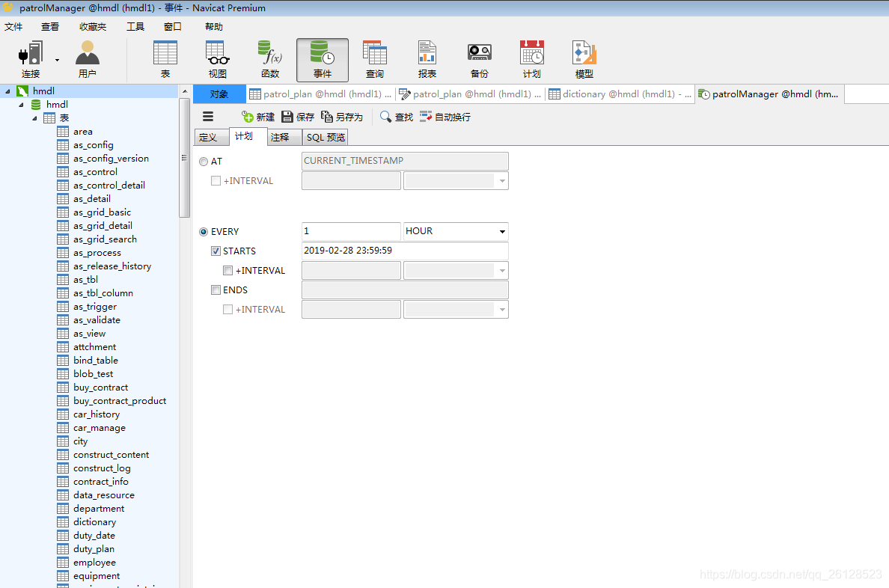Open ENDS interval unit dropdown
This screenshot has height=588, width=889.
(x=502, y=310)
